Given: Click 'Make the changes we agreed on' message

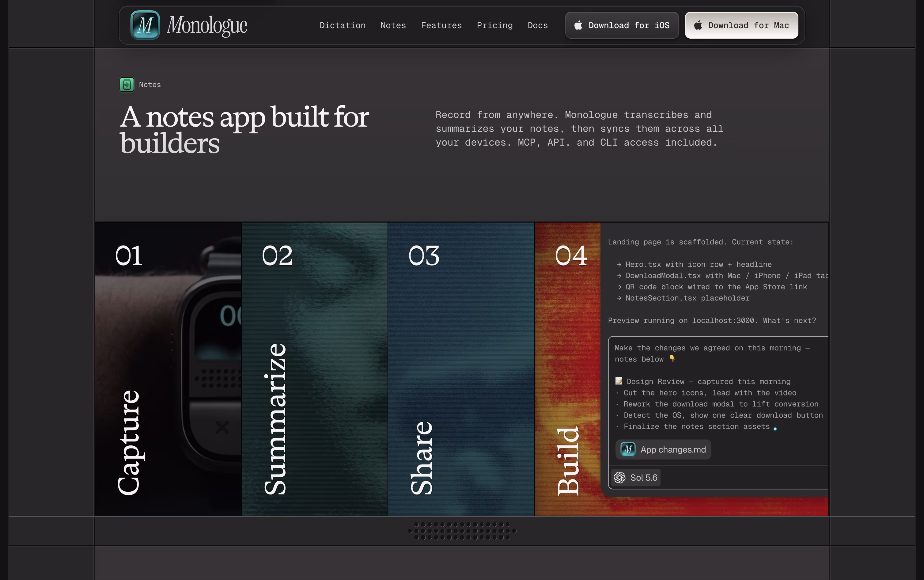Looking at the screenshot, I should pyautogui.click(x=712, y=353).
